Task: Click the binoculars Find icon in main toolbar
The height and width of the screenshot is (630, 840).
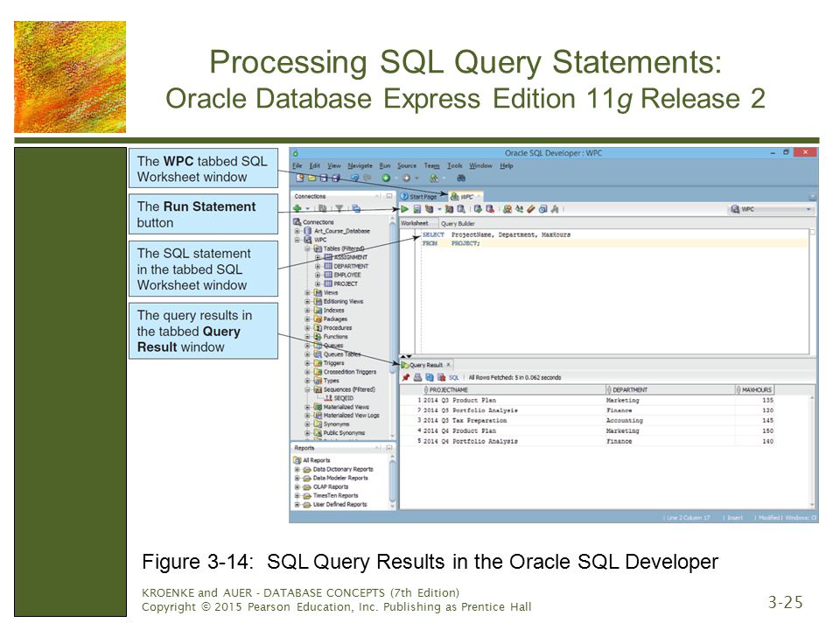Action: click(x=461, y=178)
